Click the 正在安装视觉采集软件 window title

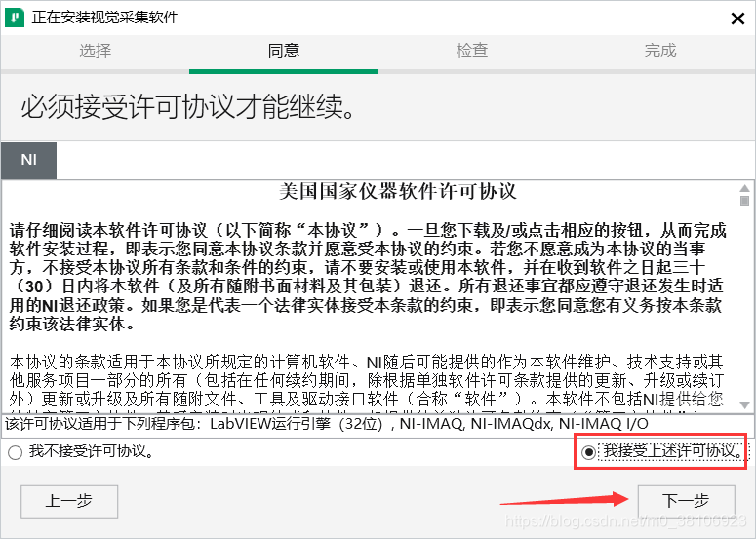(105, 18)
